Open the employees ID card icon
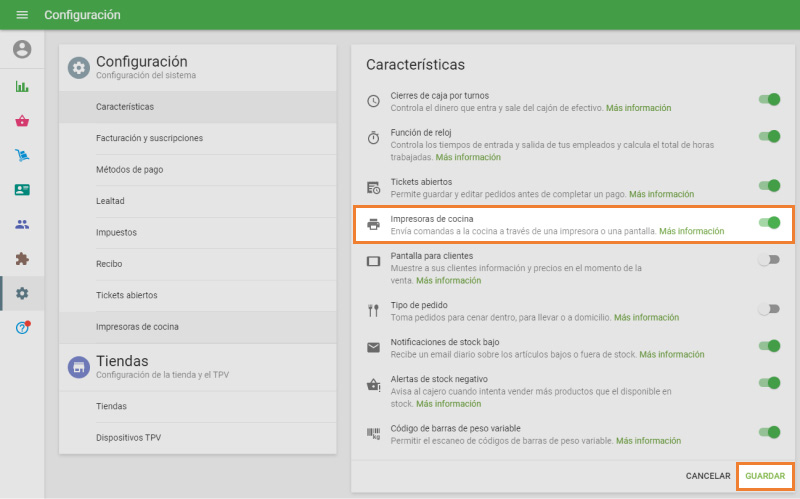 (x=22, y=189)
